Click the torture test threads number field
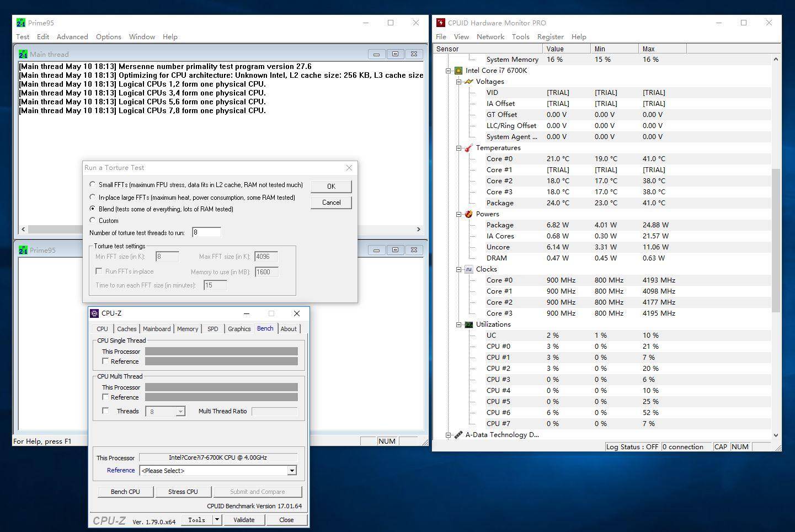This screenshot has height=532, width=795. [x=206, y=232]
